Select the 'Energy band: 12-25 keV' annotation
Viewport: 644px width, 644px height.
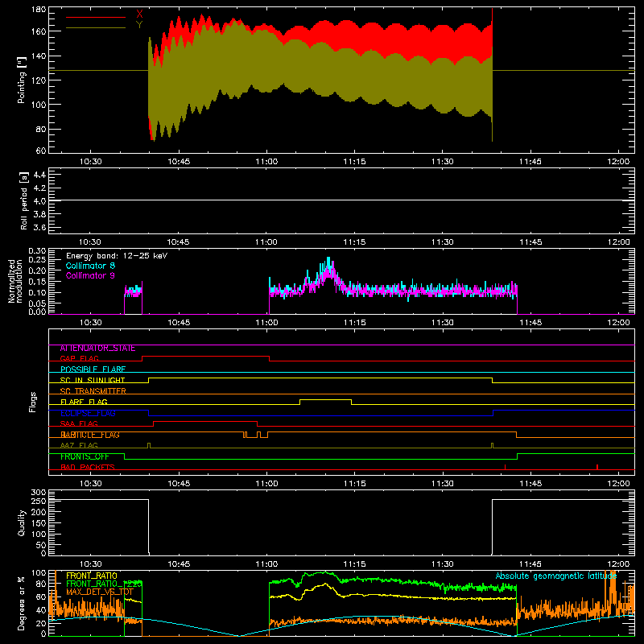[x=117, y=256]
